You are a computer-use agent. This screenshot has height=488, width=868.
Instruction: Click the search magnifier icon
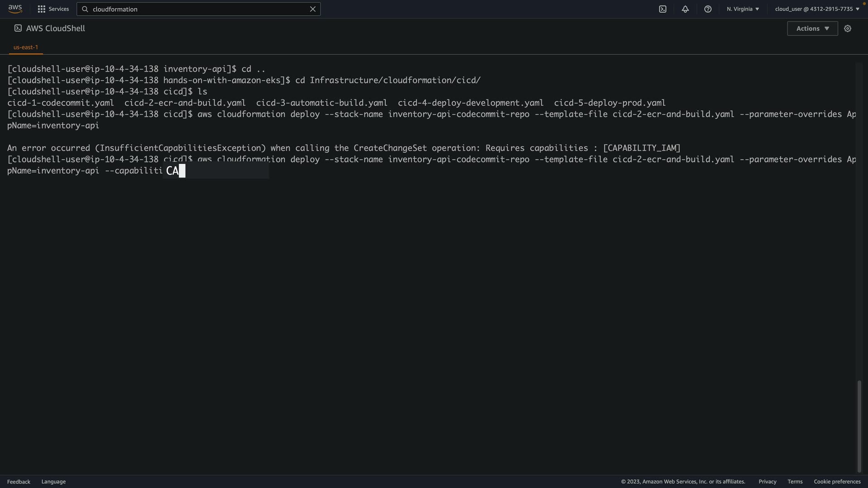[x=85, y=9]
